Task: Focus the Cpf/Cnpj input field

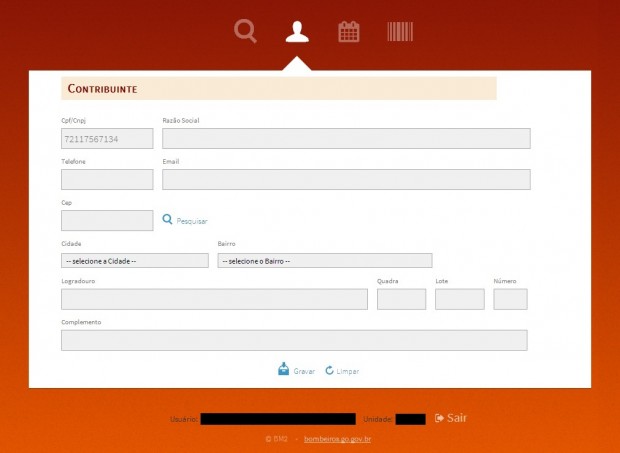Action: (107, 139)
